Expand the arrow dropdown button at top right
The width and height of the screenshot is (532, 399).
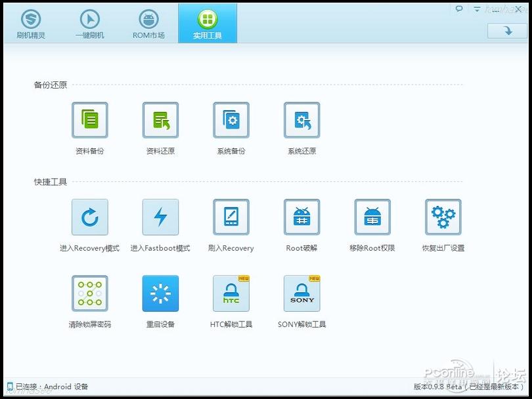[x=507, y=31]
